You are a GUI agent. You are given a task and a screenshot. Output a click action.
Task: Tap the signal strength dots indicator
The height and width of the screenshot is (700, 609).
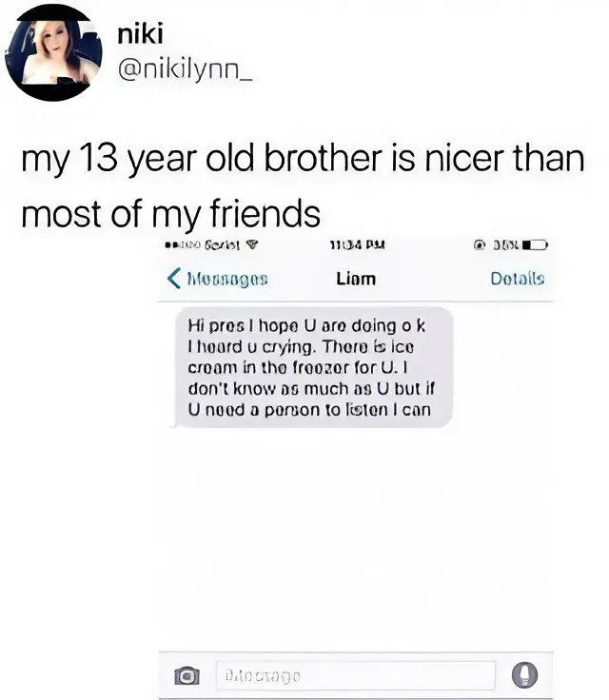[184, 245]
